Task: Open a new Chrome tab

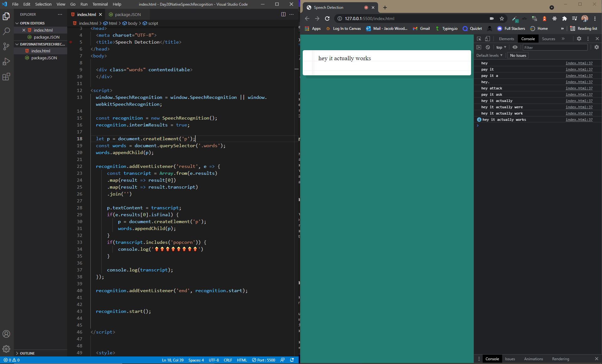Action: pos(385,7)
